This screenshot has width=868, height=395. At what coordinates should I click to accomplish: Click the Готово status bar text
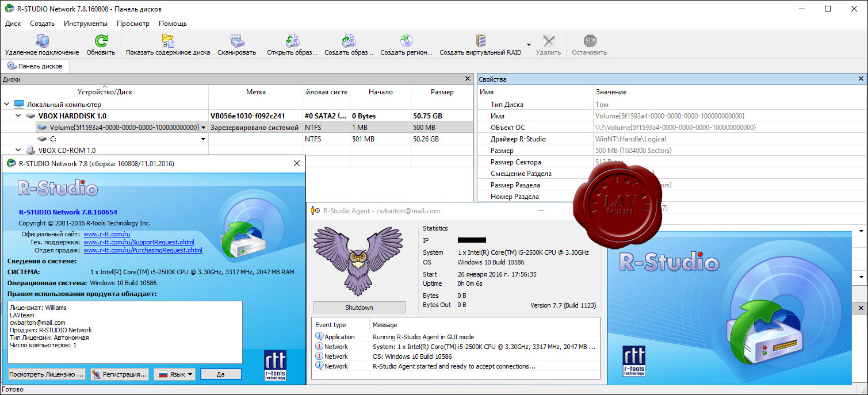pos(13,389)
